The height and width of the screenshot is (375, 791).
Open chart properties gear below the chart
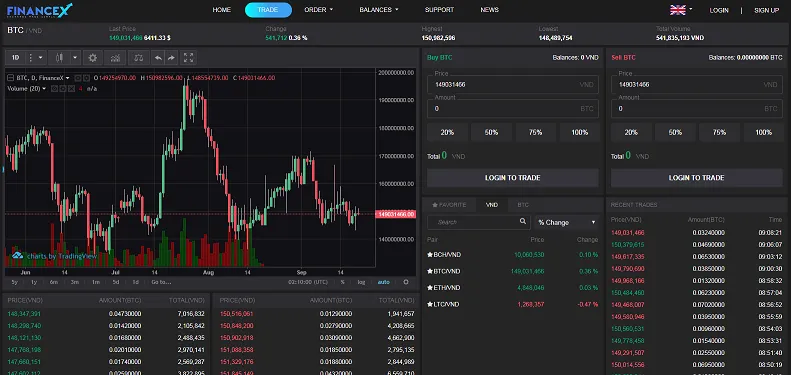[x=406, y=282]
